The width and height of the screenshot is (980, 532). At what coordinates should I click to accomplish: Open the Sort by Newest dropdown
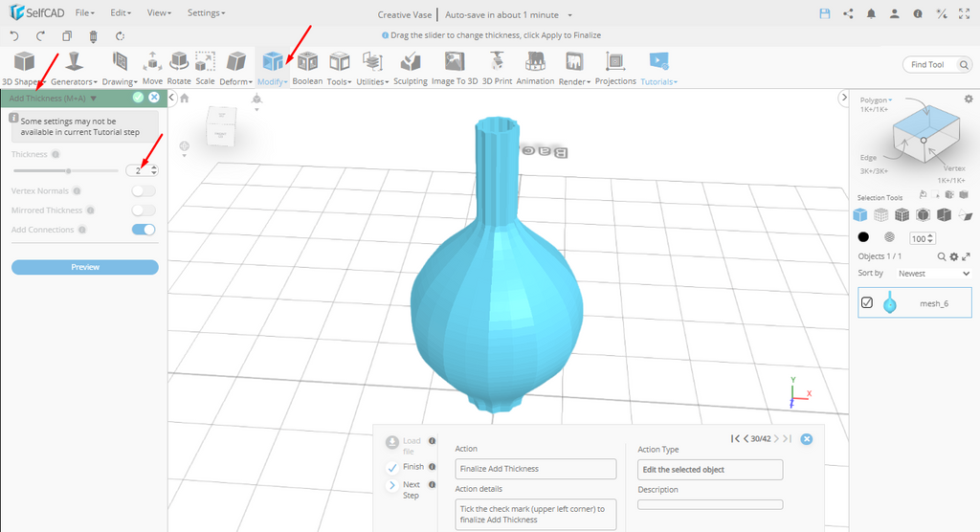pos(933,274)
